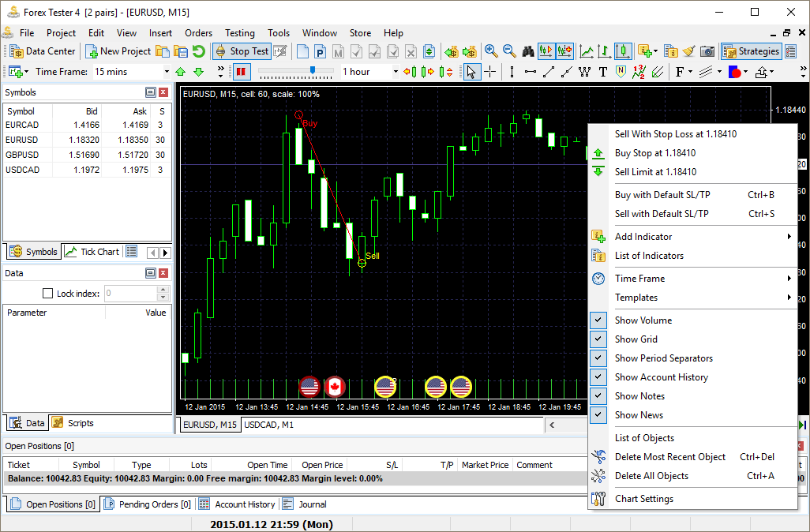The width and height of the screenshot is (810, 532).
Task: Select the wave symbols tool
Action: [x=585, y=72]
